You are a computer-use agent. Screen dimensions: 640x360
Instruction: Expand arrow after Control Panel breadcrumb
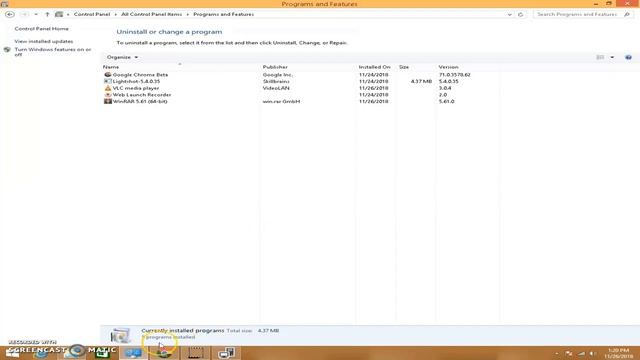click(x=116, y=14)
